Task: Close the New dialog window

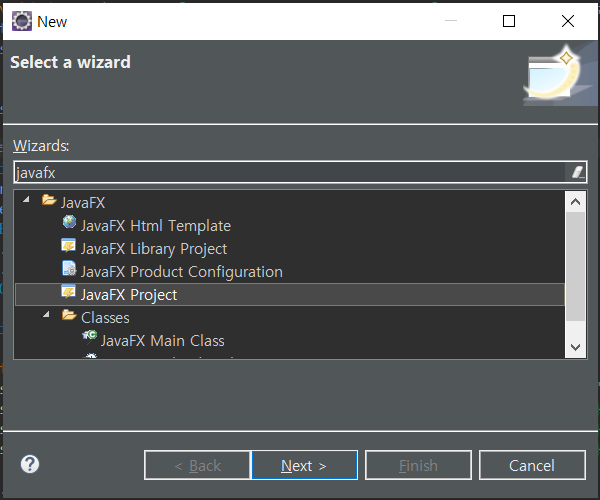Action: [568, 21]
